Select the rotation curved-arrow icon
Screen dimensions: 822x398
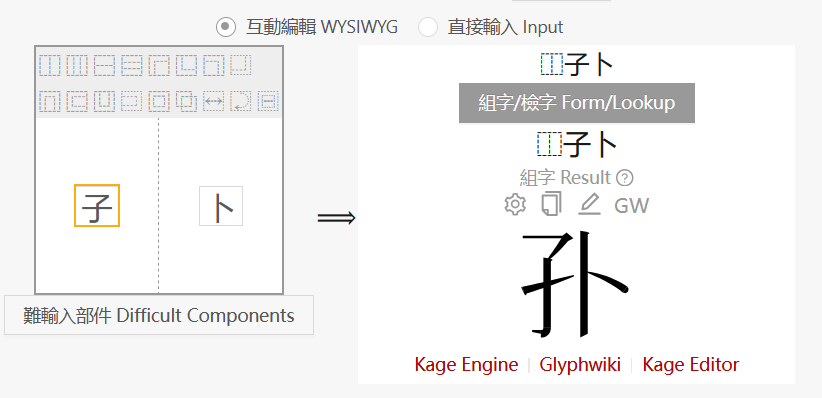tap(241, 101)
